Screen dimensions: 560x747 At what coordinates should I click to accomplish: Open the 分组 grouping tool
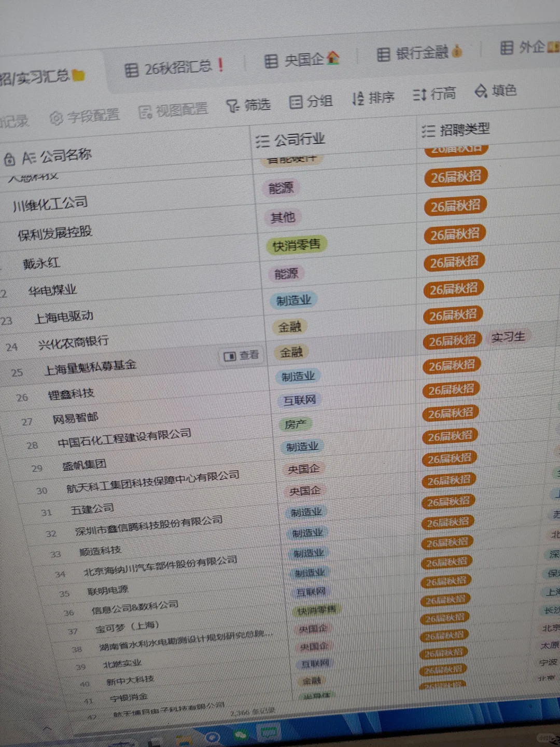pos(311,101)
